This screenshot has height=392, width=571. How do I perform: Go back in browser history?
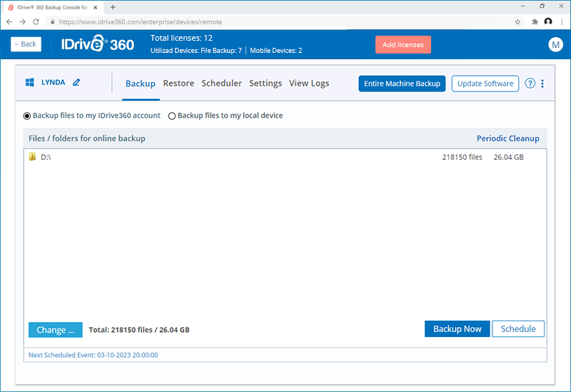tap(9, 22)
